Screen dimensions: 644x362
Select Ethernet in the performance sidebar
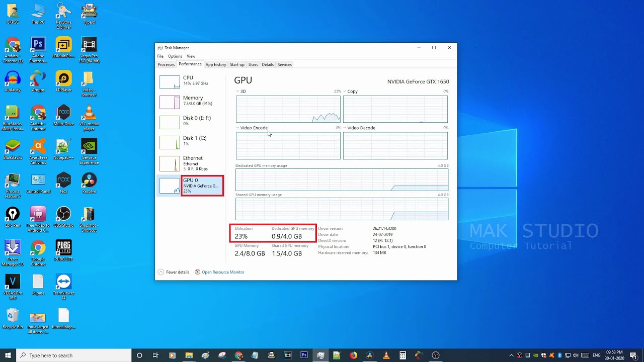(190, 163)
